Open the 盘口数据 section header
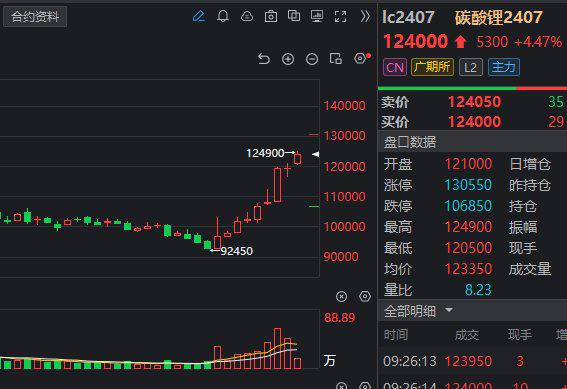 [472, 142]
